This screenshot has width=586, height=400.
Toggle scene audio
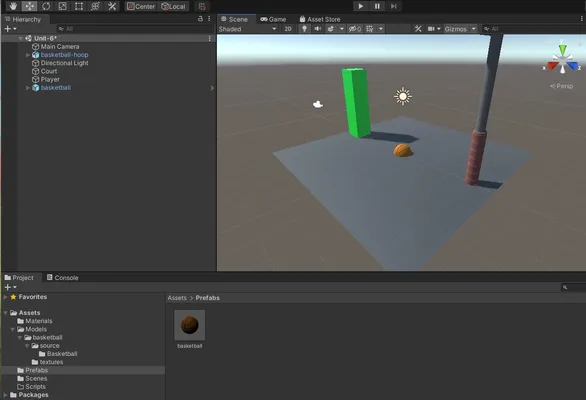(x=318, y=29)
